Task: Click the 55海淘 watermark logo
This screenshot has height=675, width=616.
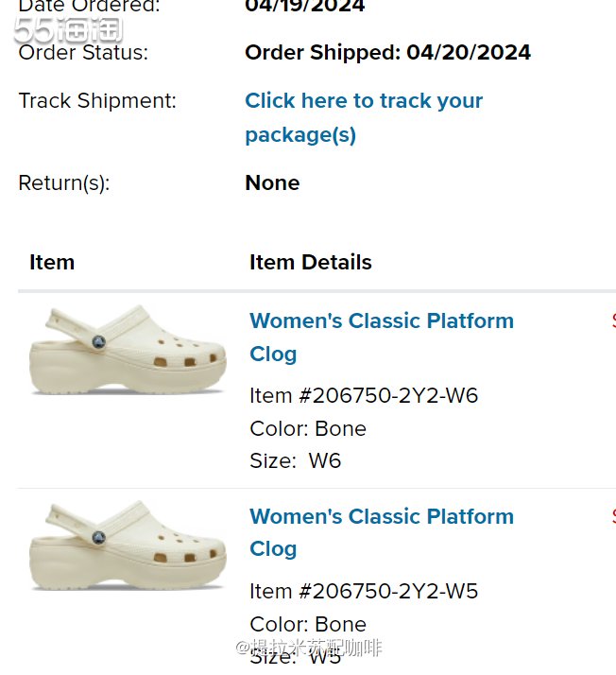Action: (68, 28)
